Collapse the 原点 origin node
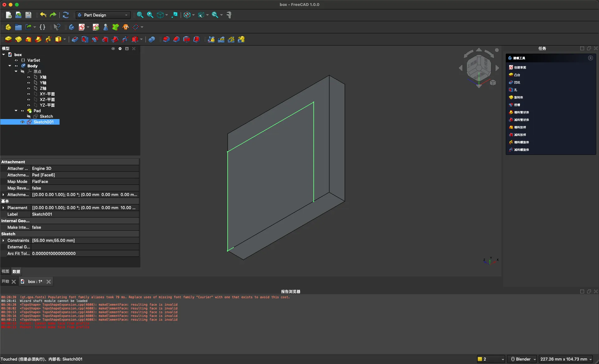 [x=16, y=71]
